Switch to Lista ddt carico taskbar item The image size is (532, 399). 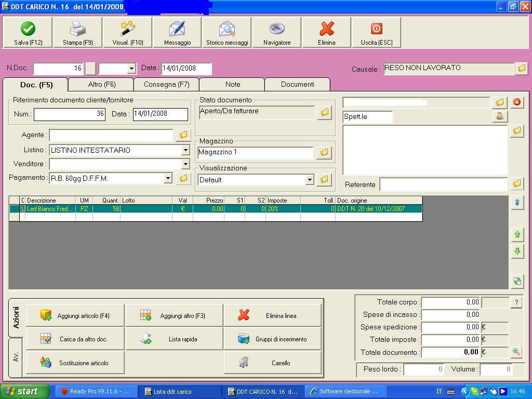pyautogui.click(x=179, y=391)
